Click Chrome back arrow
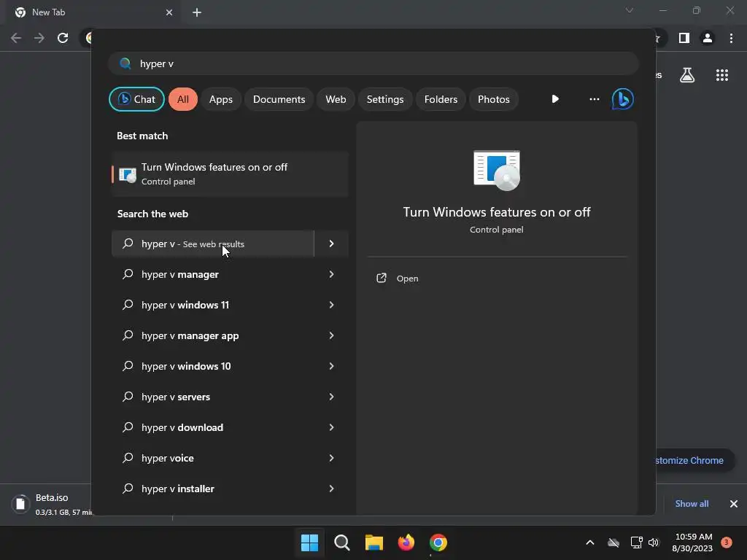The height and width of the screenshot is (560, 747). (x=16, y=38)
